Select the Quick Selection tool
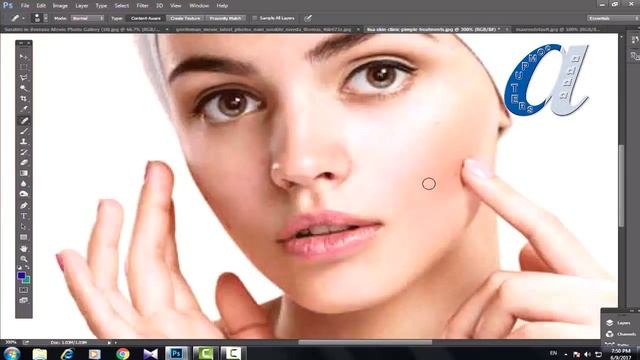Screen dimensions: 640x360 [x=23, y=88]
